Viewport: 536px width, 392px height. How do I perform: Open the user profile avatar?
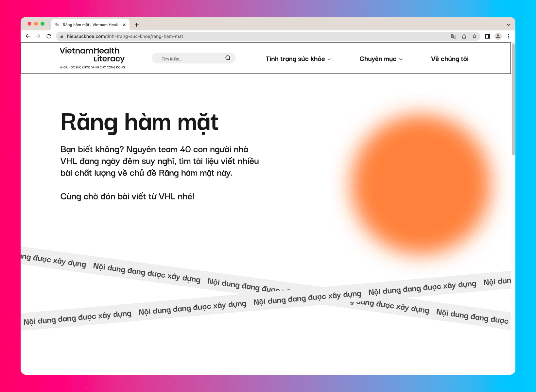coord(498,36)
